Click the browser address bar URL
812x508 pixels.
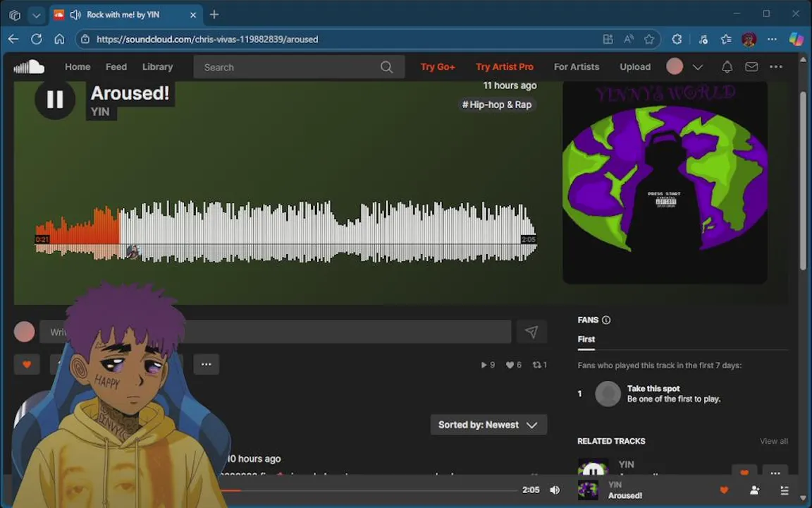point(207,40)
